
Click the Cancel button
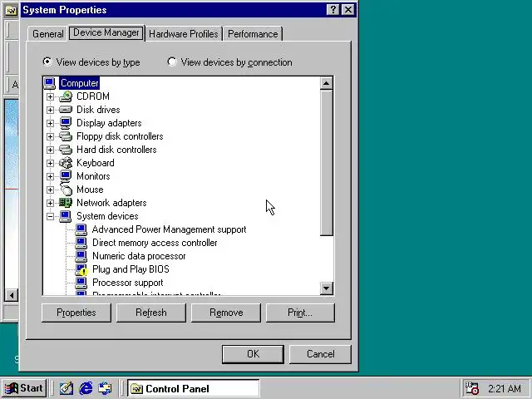320,354
